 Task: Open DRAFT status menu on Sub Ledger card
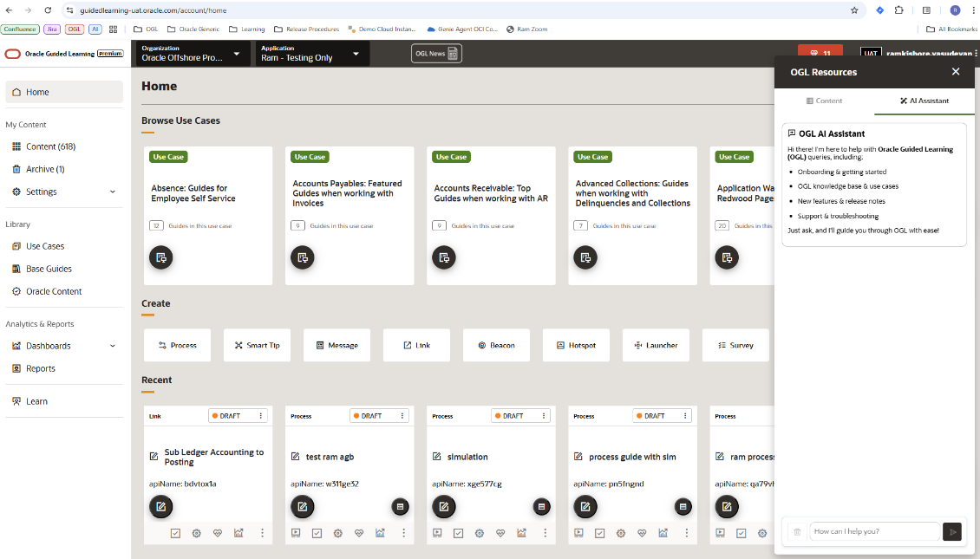[238, 416]
